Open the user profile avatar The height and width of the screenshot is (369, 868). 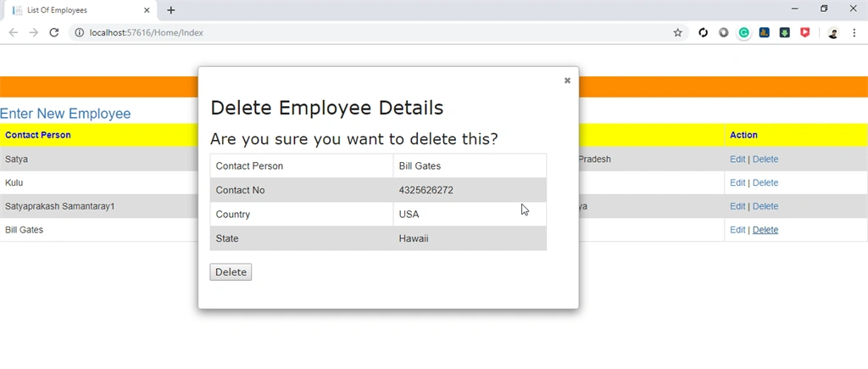tap(833, 33)
